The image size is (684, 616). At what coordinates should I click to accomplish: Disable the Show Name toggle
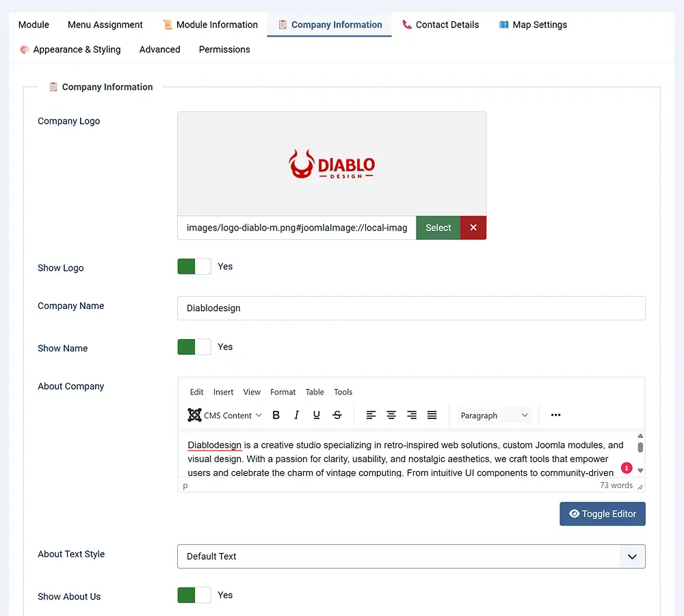point(194,347)
